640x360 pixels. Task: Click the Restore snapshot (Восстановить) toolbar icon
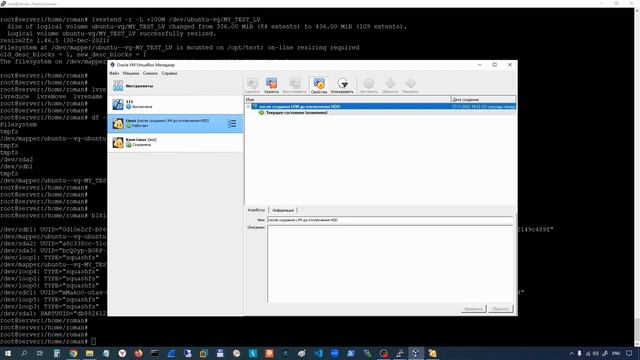[294, 86]
